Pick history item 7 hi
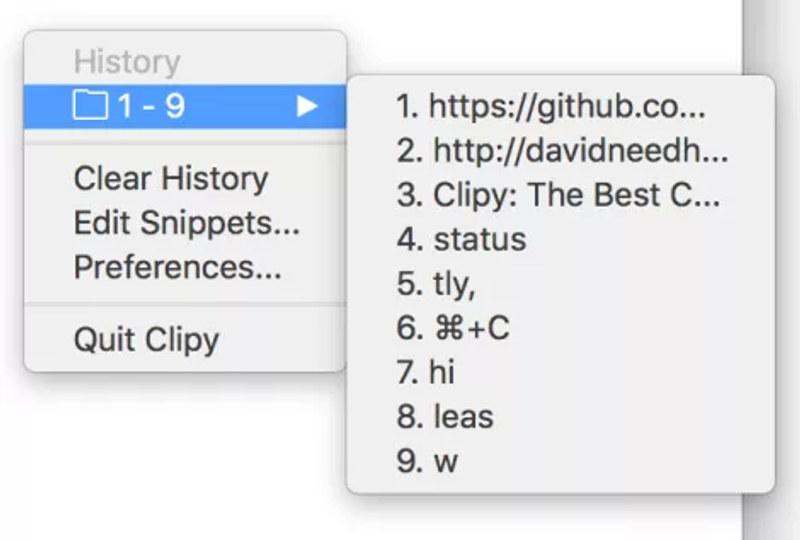The height and width of the screenshot is (540, 800). click(561, 373)
